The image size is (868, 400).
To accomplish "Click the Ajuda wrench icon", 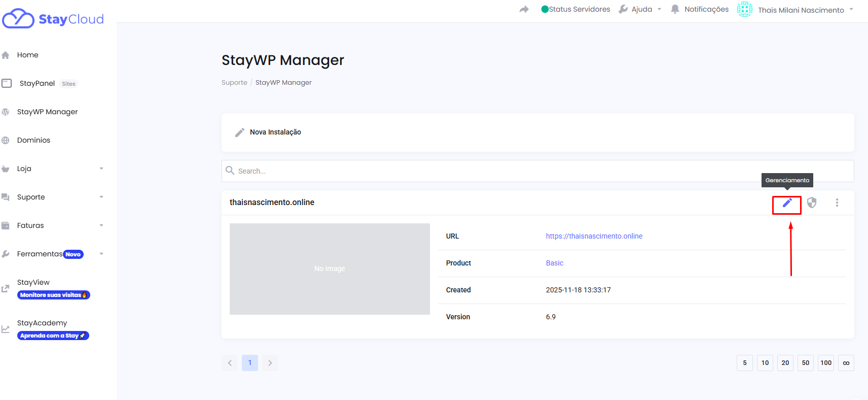I will [x=623, y=9].
